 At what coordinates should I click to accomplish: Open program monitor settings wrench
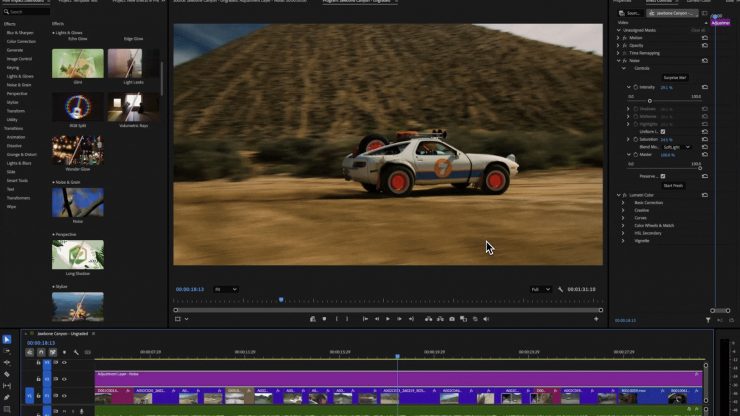click(x=560, y=289)
